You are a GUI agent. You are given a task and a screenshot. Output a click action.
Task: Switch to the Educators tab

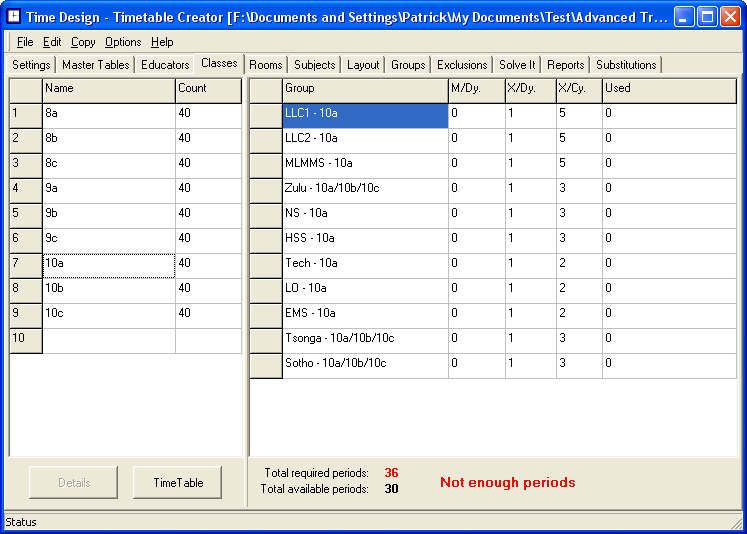point(165,65)
